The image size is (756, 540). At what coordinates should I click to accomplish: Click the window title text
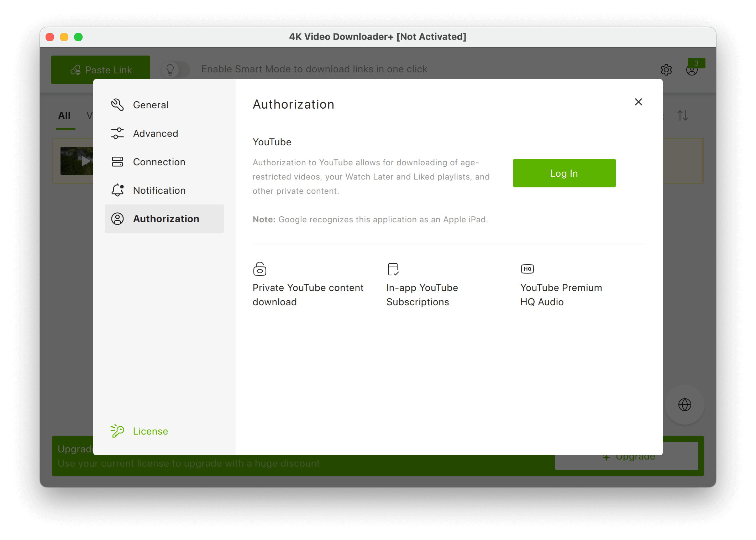click(378, 37)
